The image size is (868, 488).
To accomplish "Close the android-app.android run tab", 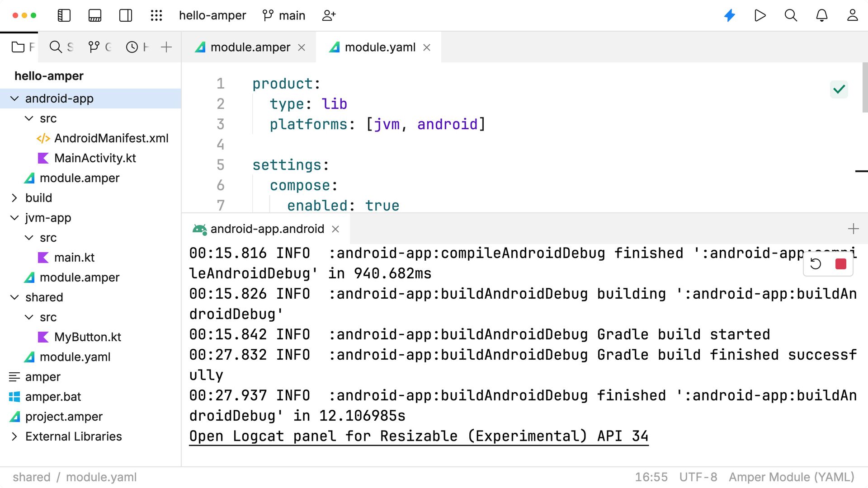I will (x=335, y=229).
